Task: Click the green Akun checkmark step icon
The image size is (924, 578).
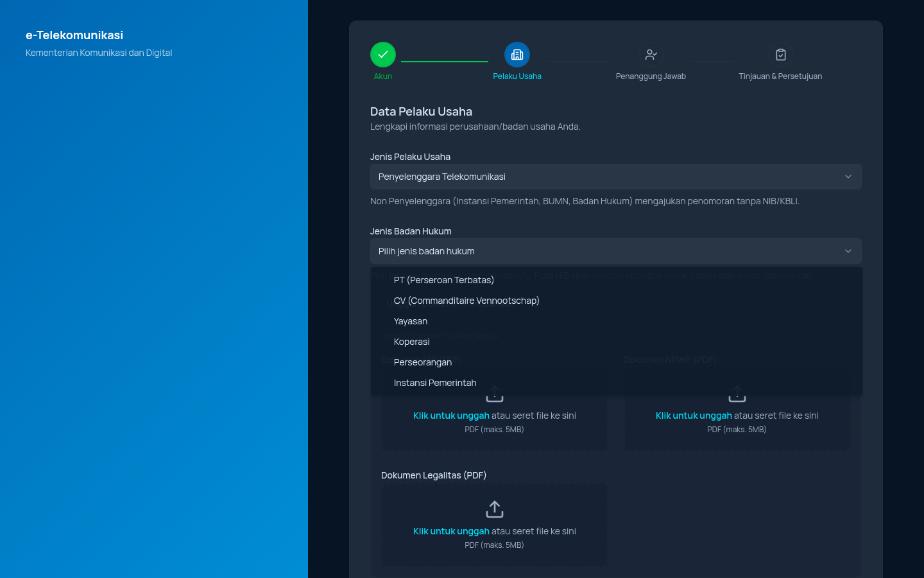Action: pyautogui.click(x=383, y=55)
